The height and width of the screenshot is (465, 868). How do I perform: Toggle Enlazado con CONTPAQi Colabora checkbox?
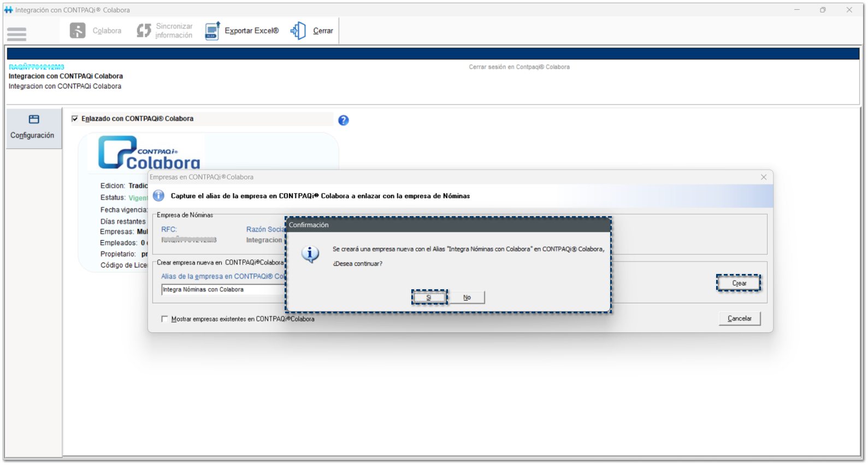click(75, 118)
